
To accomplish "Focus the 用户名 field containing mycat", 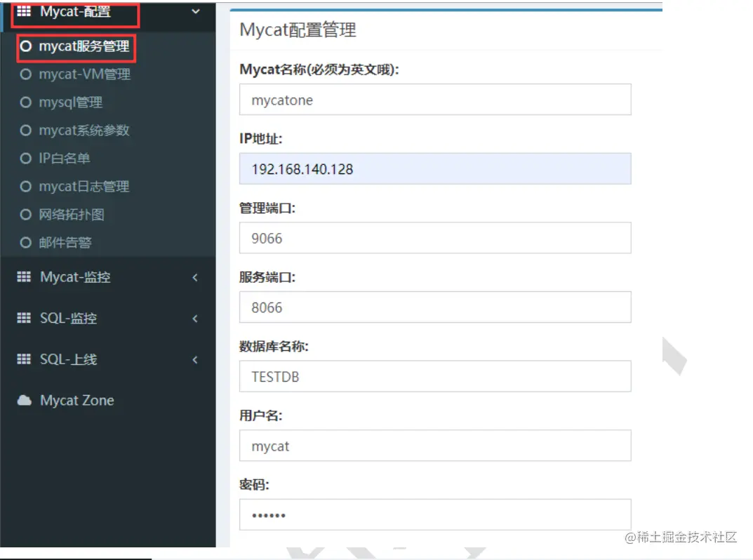I will coord(435,445).
